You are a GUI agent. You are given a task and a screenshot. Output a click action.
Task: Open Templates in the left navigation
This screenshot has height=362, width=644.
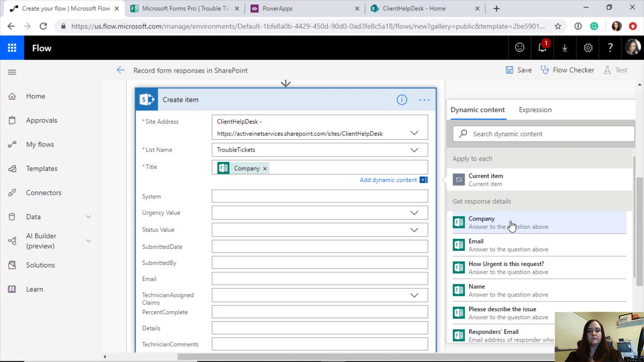click(42, 169)
